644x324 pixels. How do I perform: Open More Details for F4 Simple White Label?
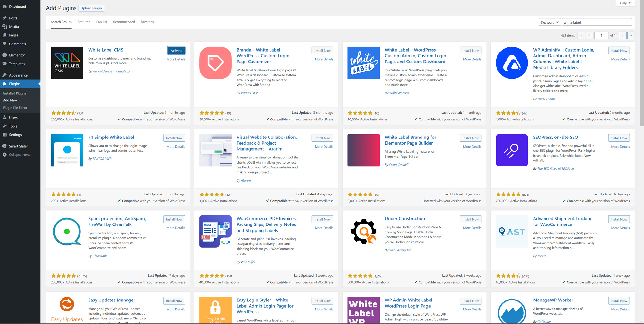pyautogui.click(x=176, y=147)
